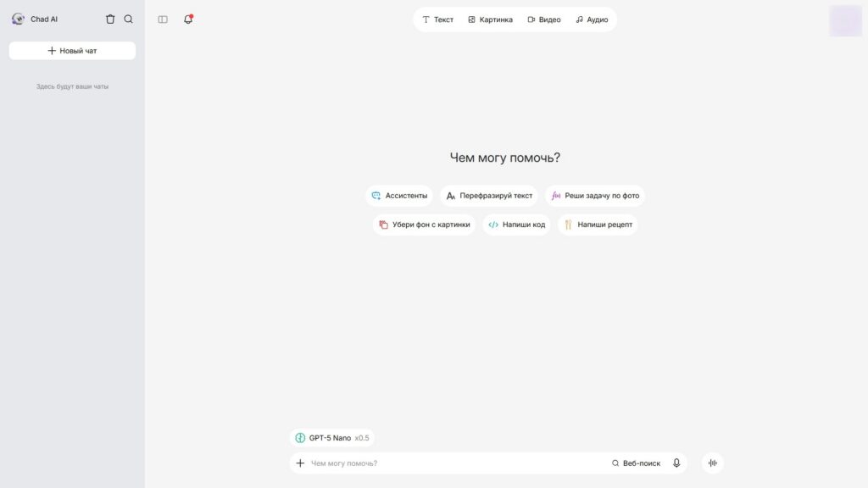
Task: Select the Видео mode tab
Action: click(x=543, y=19)
